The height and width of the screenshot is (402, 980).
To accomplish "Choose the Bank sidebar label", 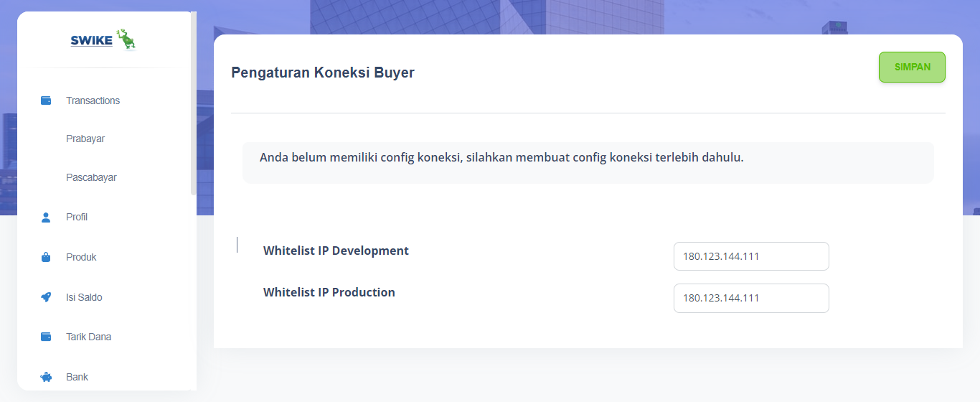I will click(77, 377).
